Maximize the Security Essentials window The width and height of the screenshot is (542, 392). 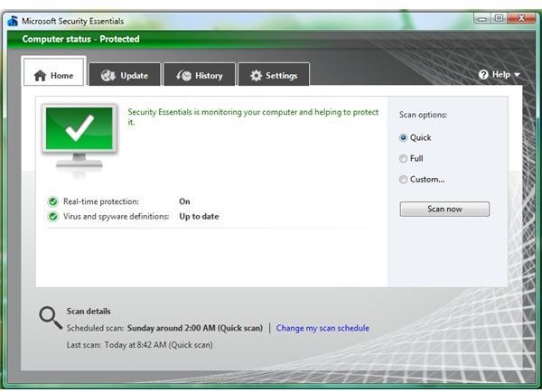tap(499, 18)
